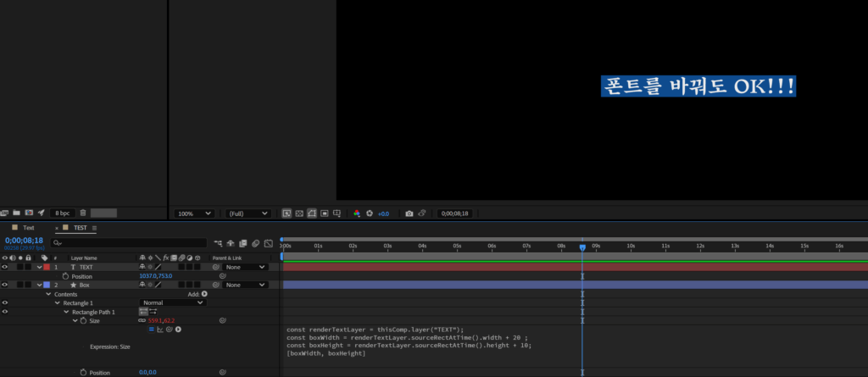Open parent dropdown for Box layer
Screen dimensions: 868x377
pos(245,286)
